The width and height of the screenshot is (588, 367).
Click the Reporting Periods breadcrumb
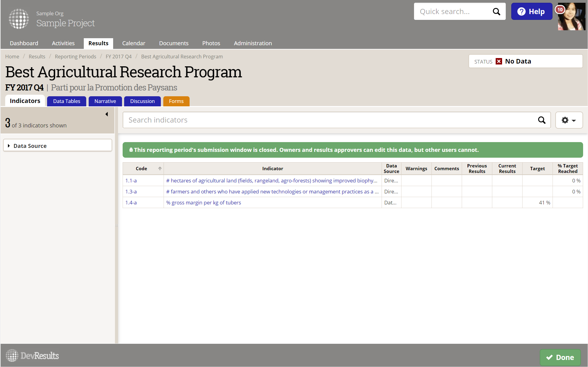75,57
